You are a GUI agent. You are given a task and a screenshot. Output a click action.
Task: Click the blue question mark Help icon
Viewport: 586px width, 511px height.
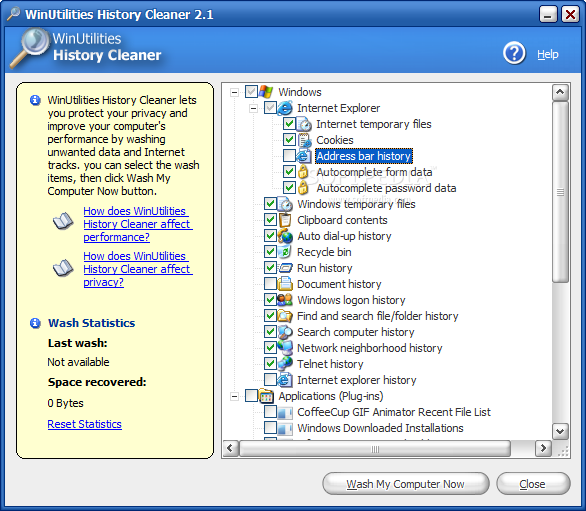[x=514, y=53]
